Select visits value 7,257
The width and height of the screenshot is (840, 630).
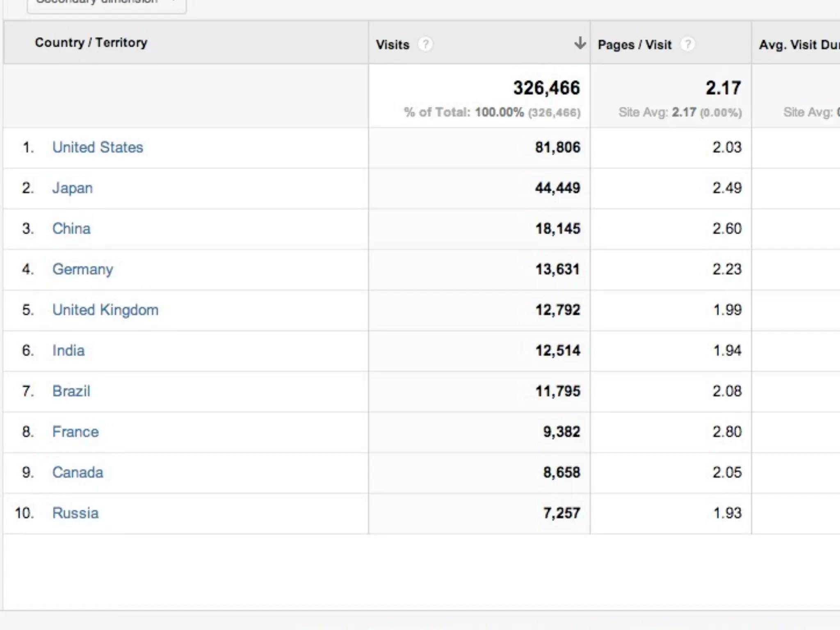[562, 513]
